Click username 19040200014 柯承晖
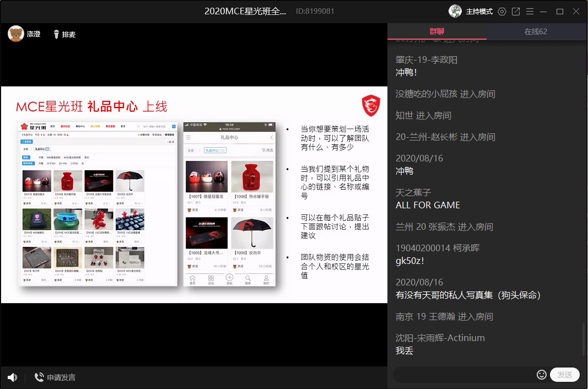The image size is (588, 389). tap(438, 248)
